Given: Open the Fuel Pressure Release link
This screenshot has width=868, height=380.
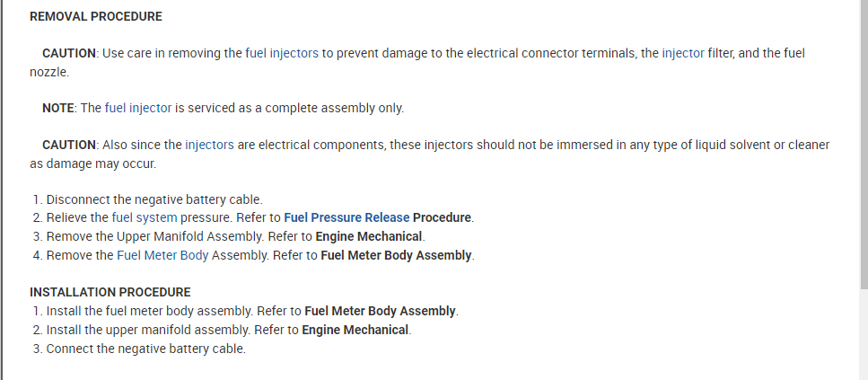Looking at the screenshot, I should coord(346,217).
